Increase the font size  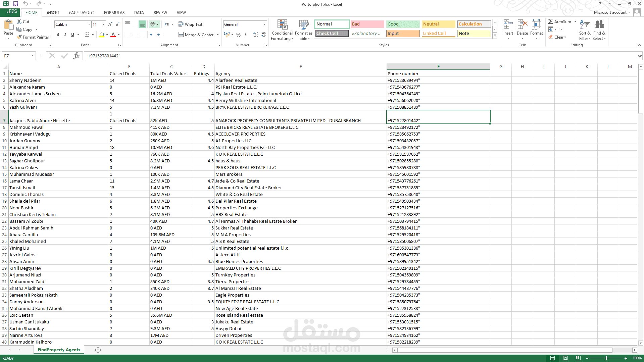[x=110, y=24]
